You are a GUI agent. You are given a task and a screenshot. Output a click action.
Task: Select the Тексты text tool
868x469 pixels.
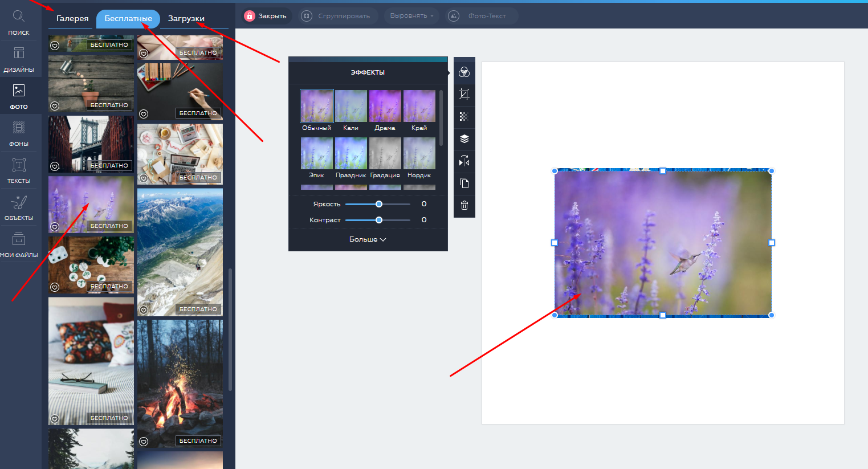(19, 170)
